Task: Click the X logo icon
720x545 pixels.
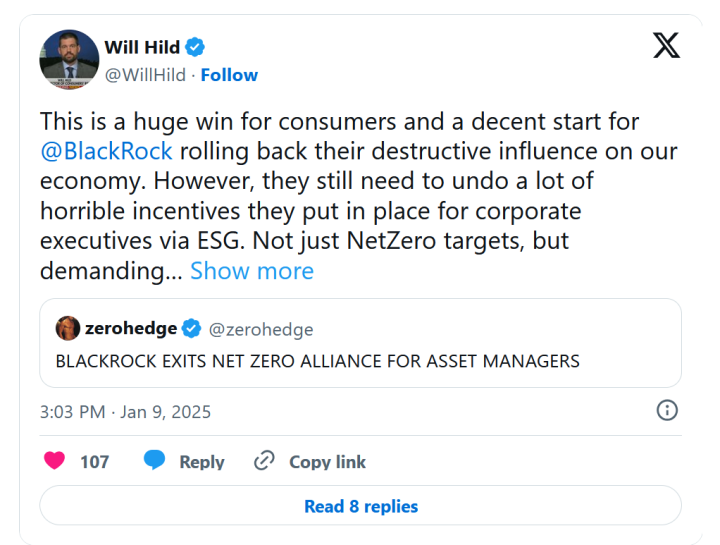Action: 666,46
